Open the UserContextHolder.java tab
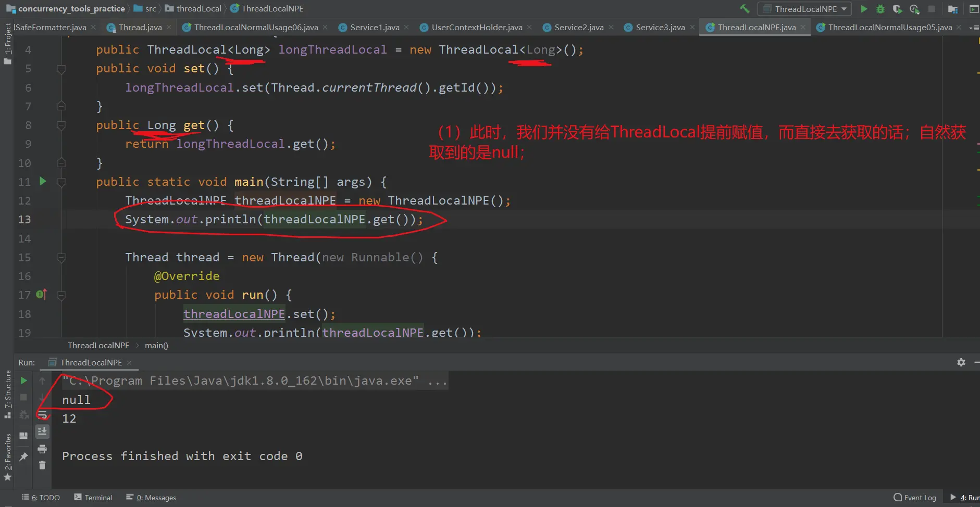The image size is (980, 507). click(x=477, y=27)
